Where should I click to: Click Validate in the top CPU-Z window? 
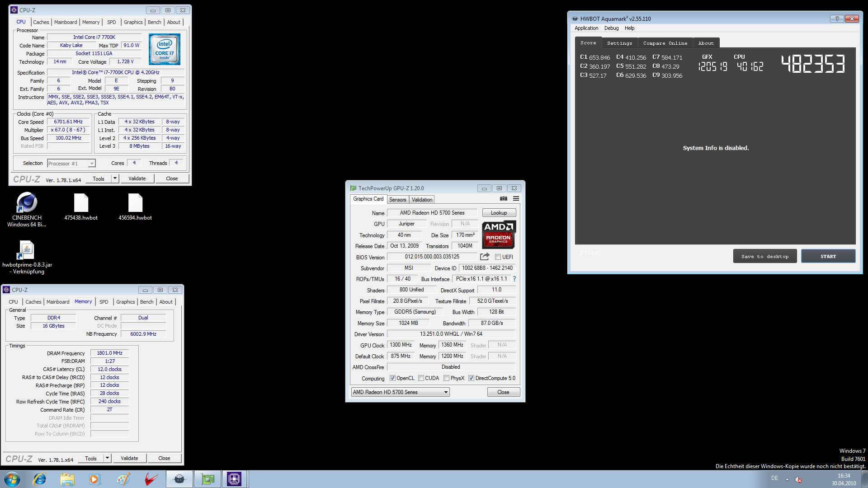click(x=137, y=178)
